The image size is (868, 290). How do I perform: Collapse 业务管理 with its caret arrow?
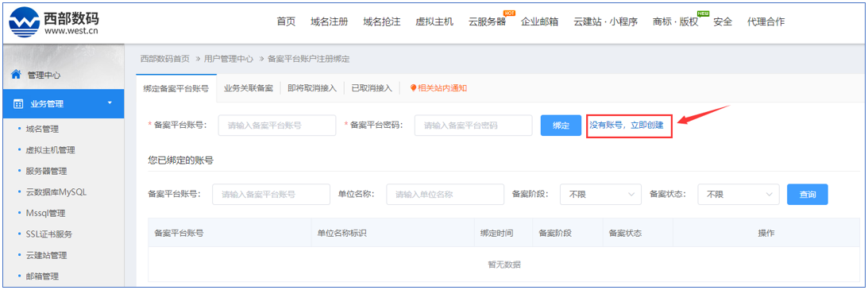[x=110, y=103]
